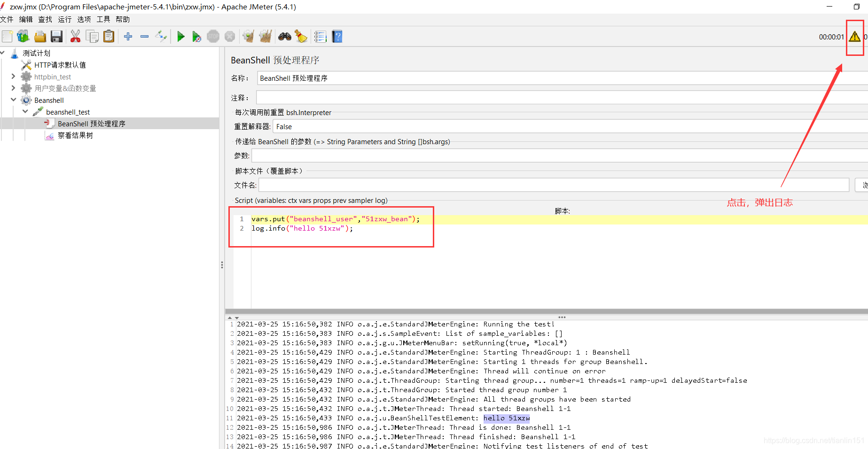Click log line Running the test!
Screen dimensions: 868x449
click(x=396, y=324)
